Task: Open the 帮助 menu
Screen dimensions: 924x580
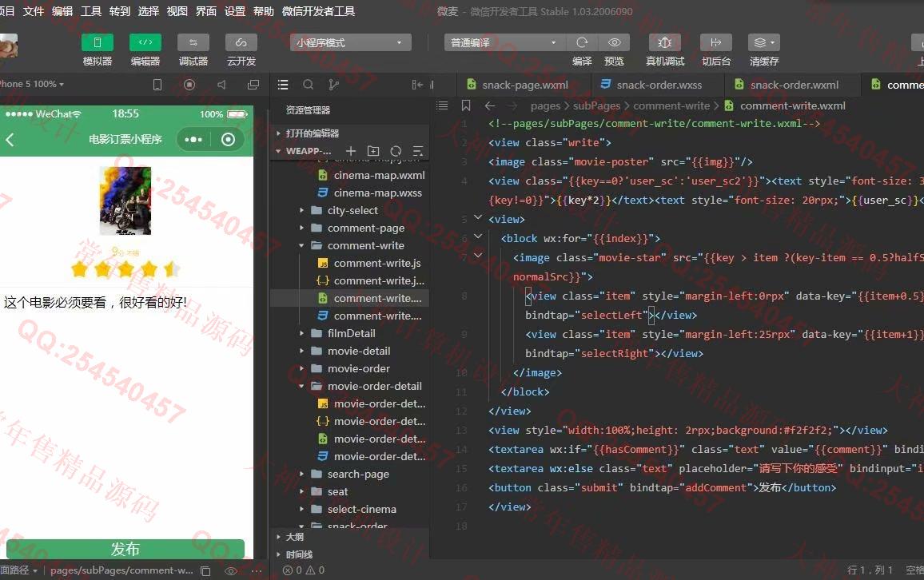Action: point(264,11)
